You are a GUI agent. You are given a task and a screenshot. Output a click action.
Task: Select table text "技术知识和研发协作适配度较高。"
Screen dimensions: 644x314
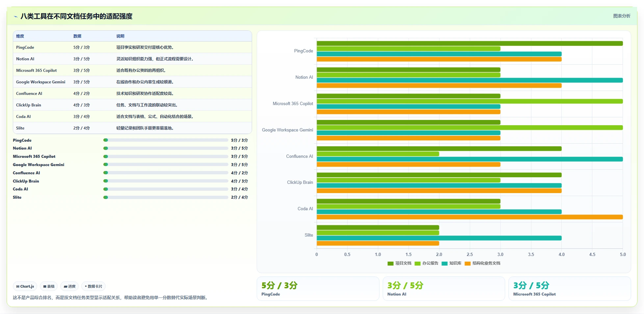pyautogui.click(x=145, y=94)
